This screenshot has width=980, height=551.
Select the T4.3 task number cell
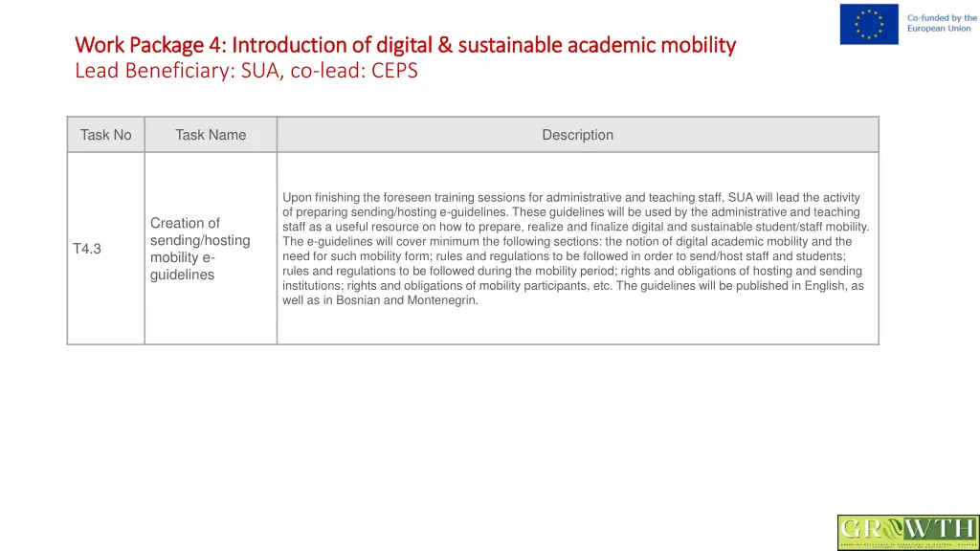tap(105, 249)
